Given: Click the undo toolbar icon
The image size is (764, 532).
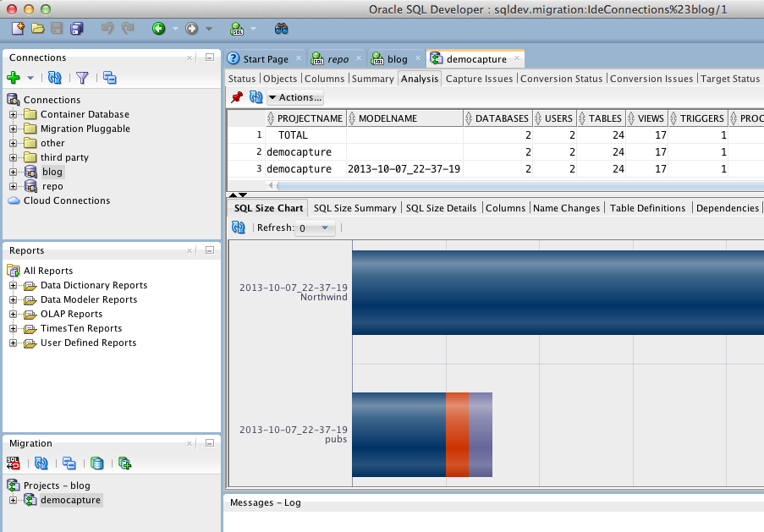Looking at the screenshot, I should pos(107,29).
